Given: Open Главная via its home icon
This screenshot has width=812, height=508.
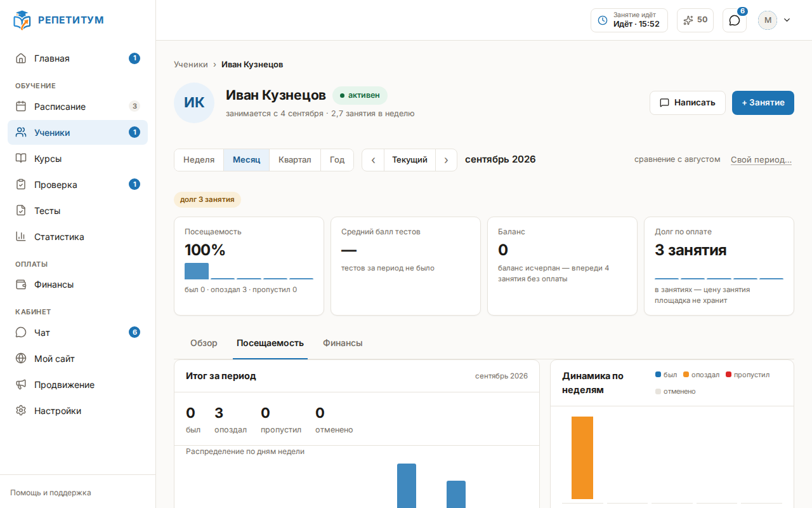Looking at the screenshot, I should tap(21, 58).
